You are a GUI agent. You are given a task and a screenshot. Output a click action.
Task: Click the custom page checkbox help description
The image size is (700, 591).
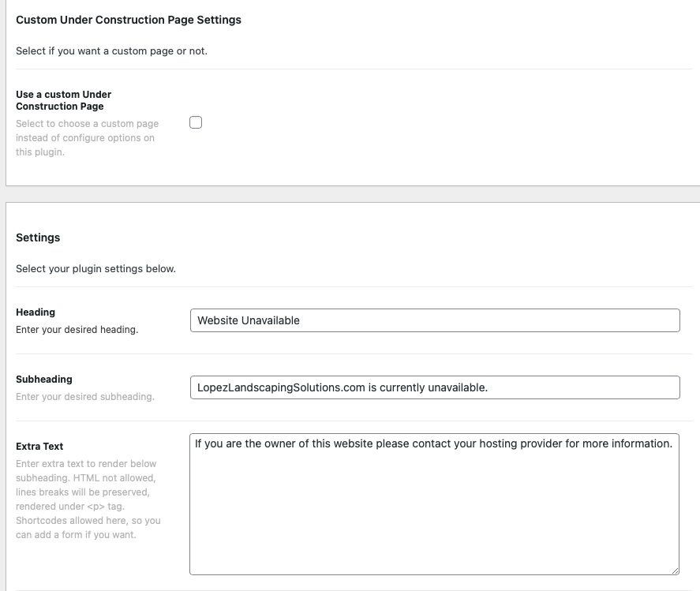pos(87,138)
